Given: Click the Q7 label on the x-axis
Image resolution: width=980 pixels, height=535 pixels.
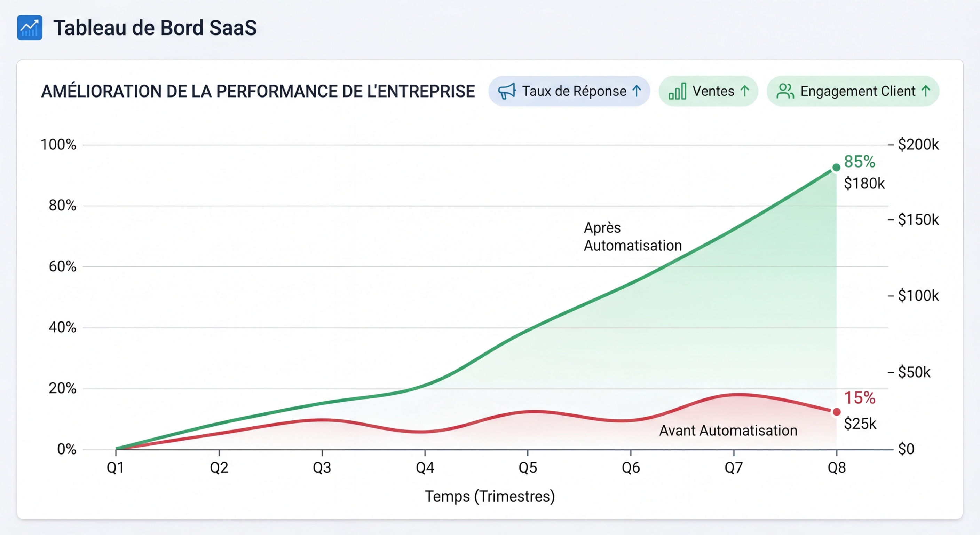Looking at the screenshot, I should coord(734,467).
